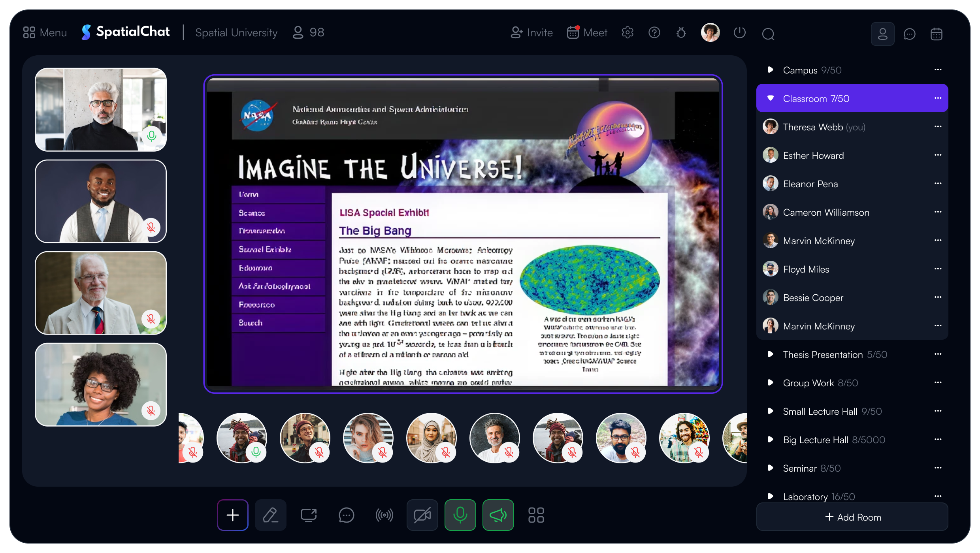Open the three-dot menu for Cameron Williamson
Screen dimensions: 980x553
point(938,212)
